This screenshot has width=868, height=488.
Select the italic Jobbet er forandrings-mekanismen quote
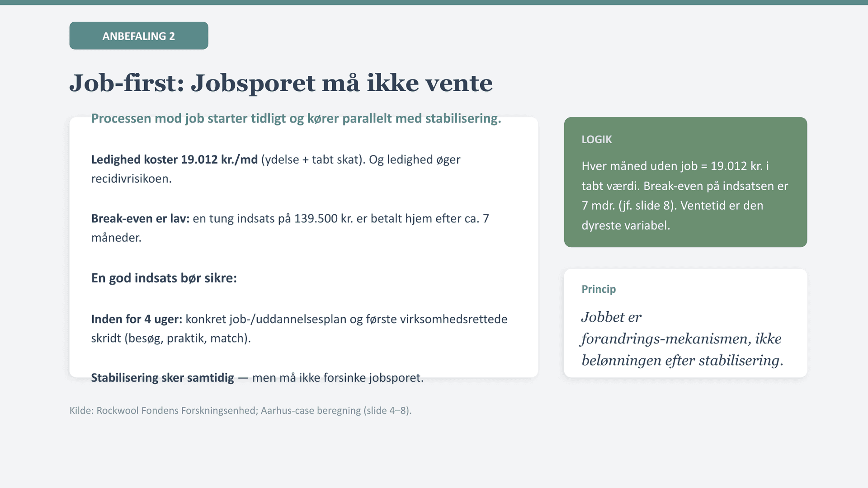tap(681, 339)
